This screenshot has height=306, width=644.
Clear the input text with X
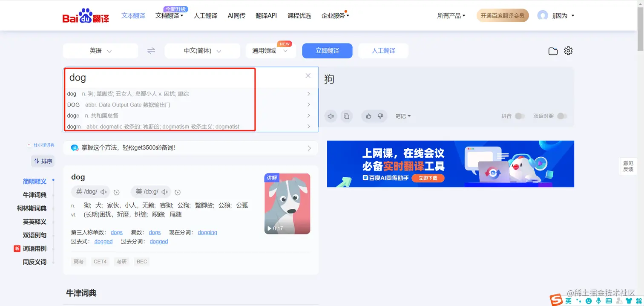click(308, 76)
